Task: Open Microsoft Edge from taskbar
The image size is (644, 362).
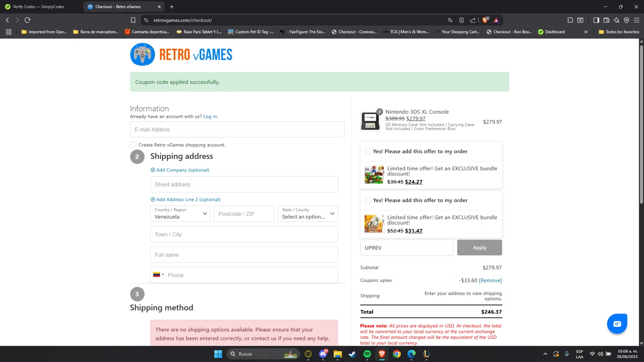Action: click(x=411, y=354)
